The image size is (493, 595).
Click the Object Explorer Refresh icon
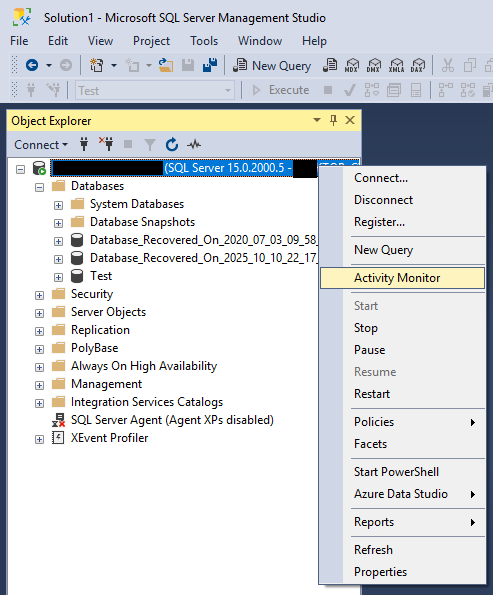[x=172, y=144]
